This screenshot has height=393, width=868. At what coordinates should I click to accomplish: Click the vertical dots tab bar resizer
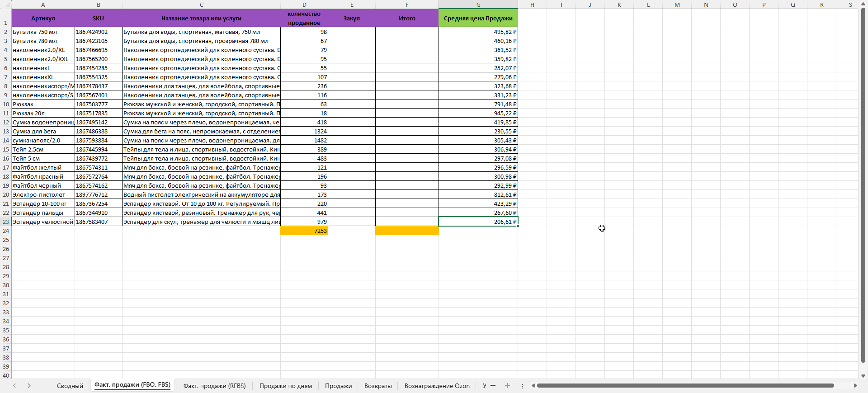tap(522, 386)
